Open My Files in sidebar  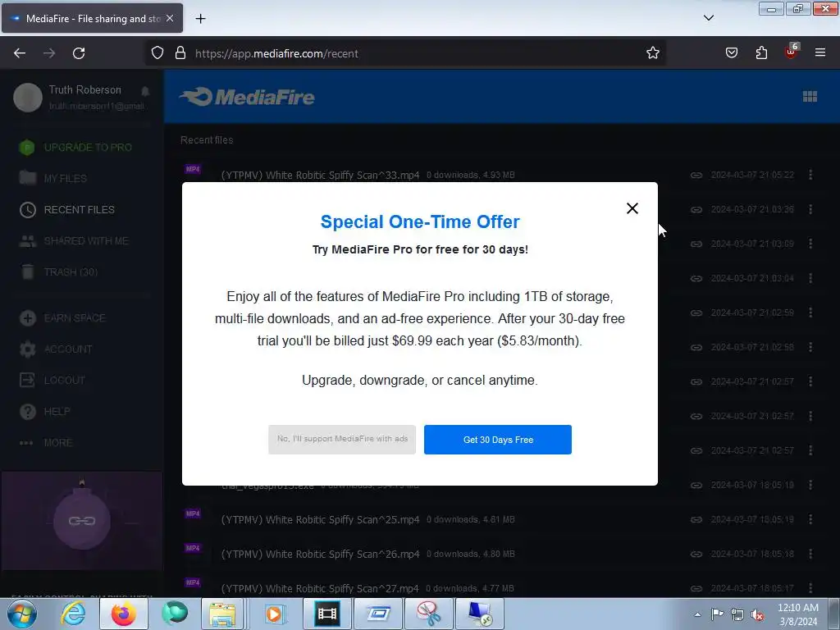click(x=53, y=178)
